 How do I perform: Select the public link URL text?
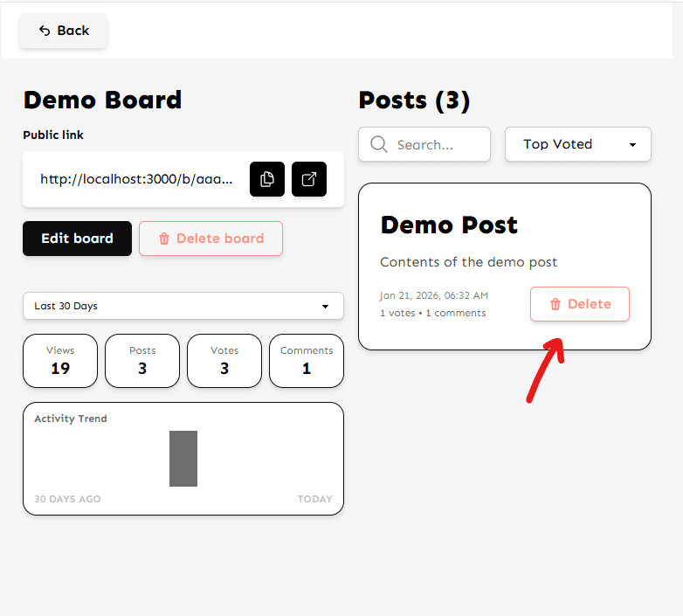click(x=137, y=179)
